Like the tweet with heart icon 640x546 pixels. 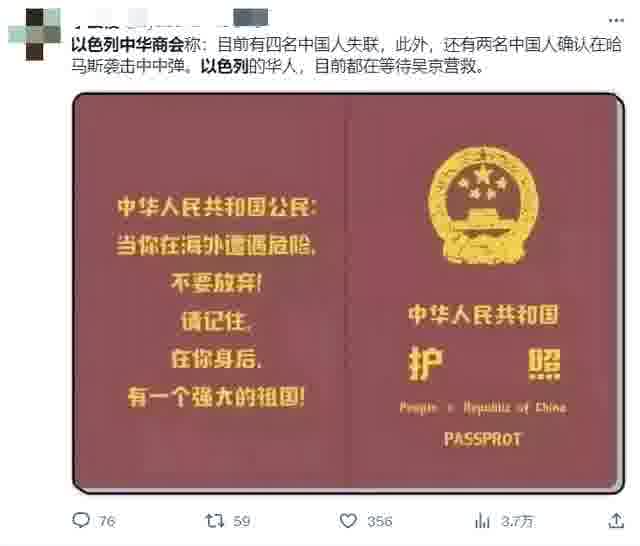348,521
